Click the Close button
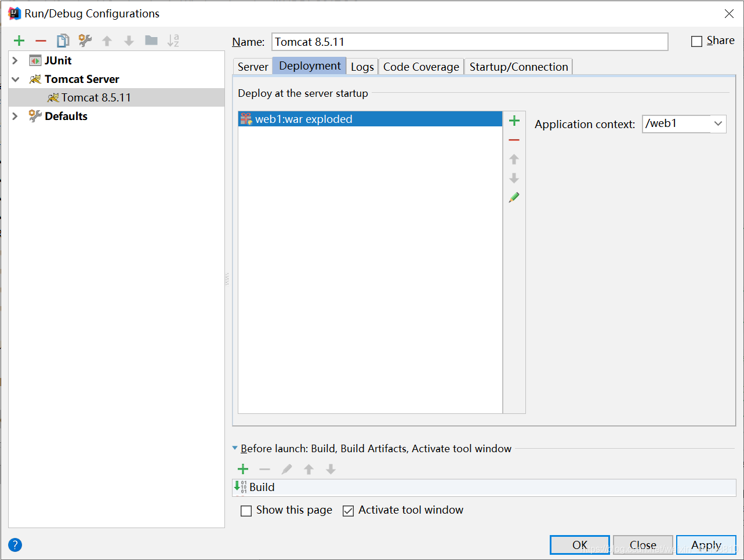744x560 pixels. [643, 545]
